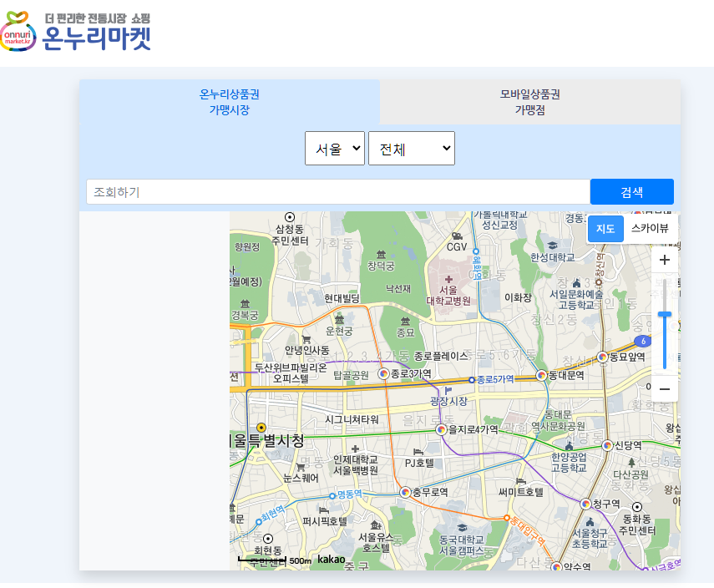Click the 퍼시픽호텔 bed icon
Screen dimensions: 714x588
point(324,509)
